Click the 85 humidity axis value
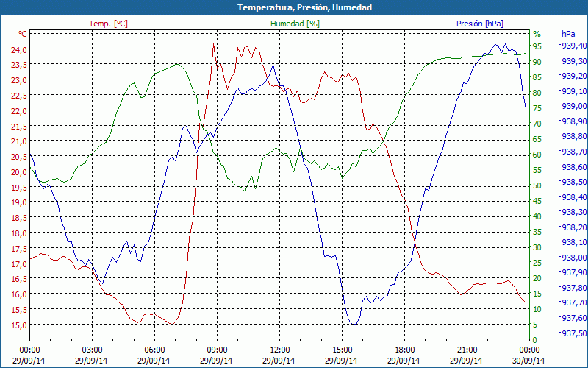The image size is (588, 368). click(537, 77)
